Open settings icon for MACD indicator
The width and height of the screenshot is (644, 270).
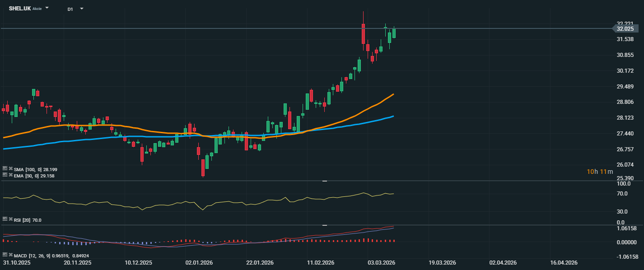(5, 255)
